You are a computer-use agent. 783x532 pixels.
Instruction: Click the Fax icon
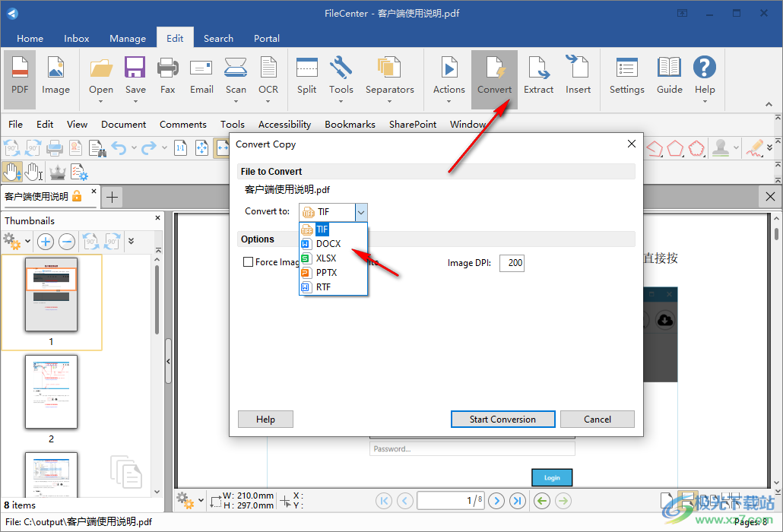(x=167, y=68)
